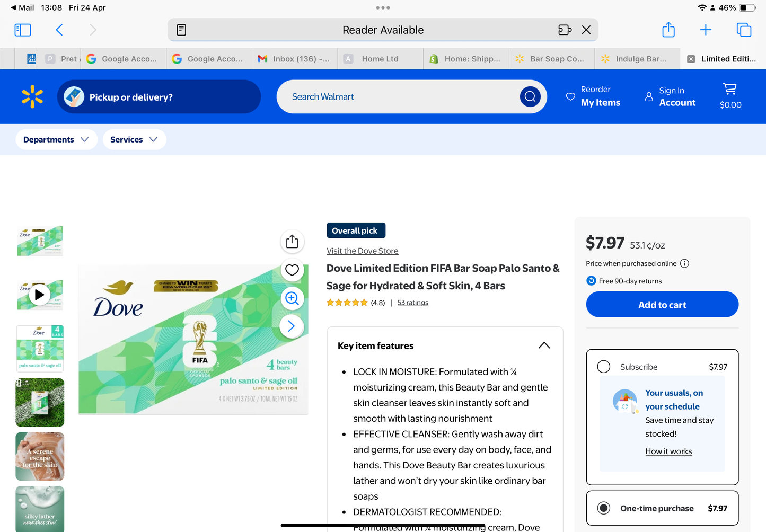
Task: Zoom product image with magnifier plus icon
Action: pos(292,298)
